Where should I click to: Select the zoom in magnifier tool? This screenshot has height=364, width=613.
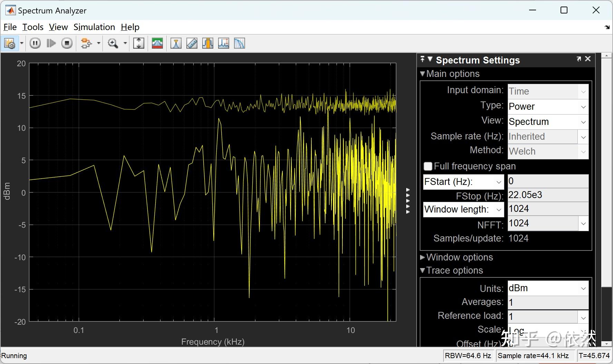click(113, 43)
